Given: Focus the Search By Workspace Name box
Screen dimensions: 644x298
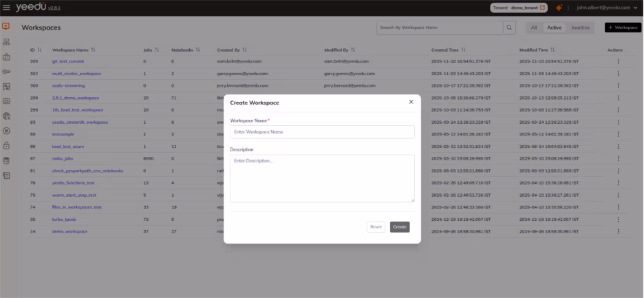Looking at the screenshot, I should point(440,28).
